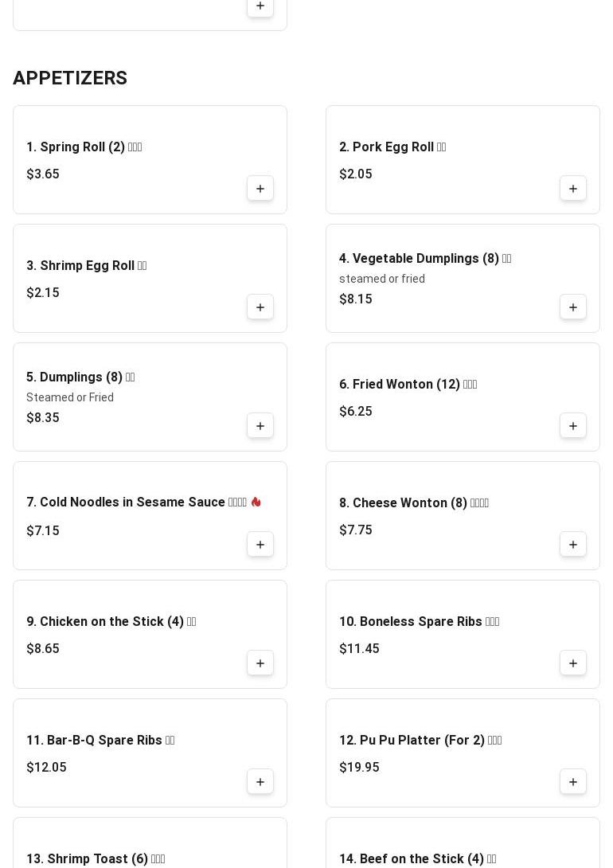Click the Appetizers section heading
This screenshot has height=868, width=613.
(x=70, y=78)
